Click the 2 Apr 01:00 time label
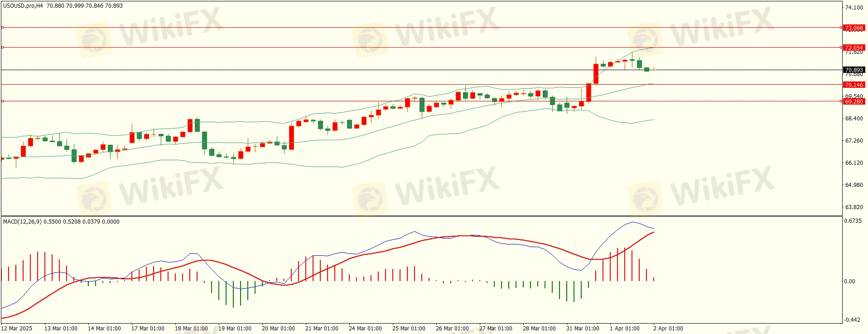The height and width of the screenshot is (334, 868). [668, 329]
